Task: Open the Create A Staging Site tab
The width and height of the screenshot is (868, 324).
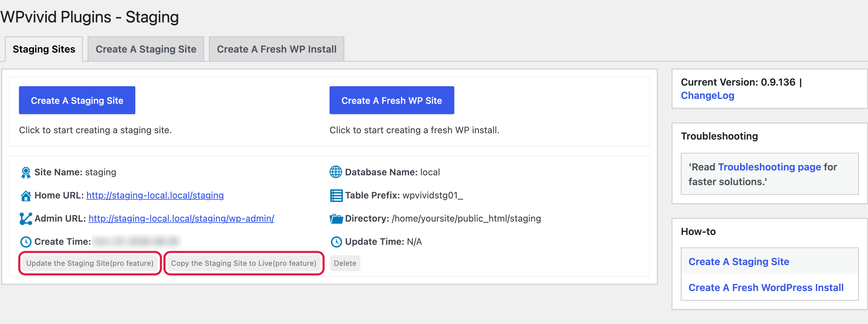Action: (146, 49)
